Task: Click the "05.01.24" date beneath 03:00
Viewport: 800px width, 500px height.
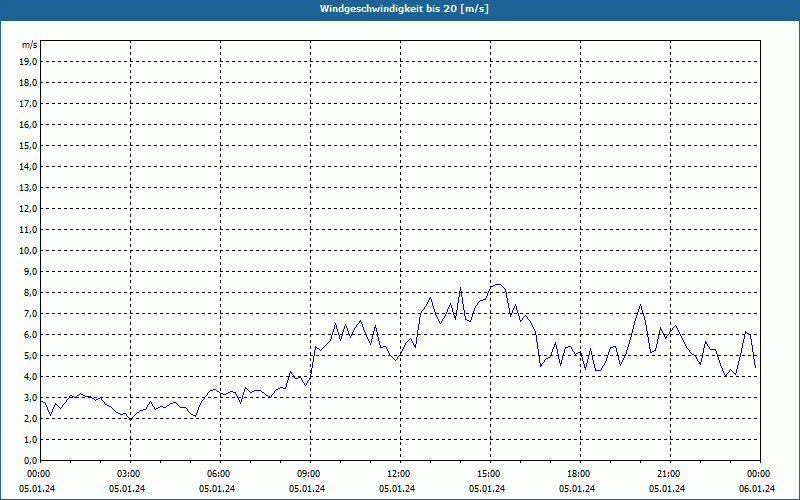Action: pos(127,489)
